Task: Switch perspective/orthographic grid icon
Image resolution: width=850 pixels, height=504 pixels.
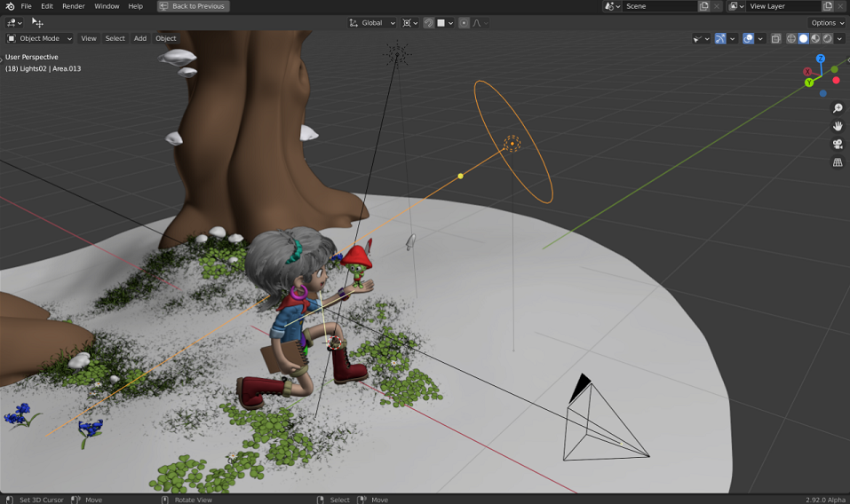Action: [x=838, y=161]
